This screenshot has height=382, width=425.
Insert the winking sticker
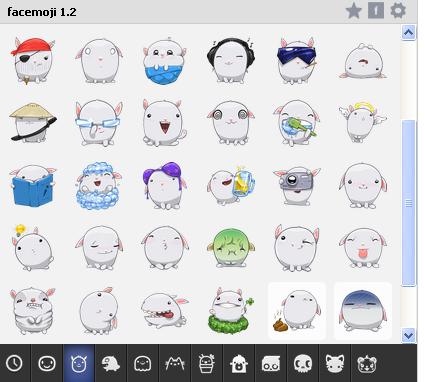[296, 247]
